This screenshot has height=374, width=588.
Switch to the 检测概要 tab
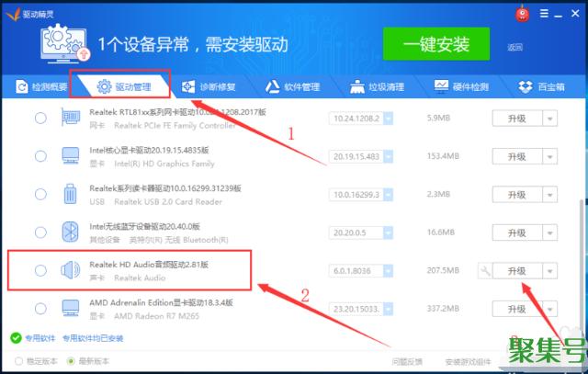[41, 87]
